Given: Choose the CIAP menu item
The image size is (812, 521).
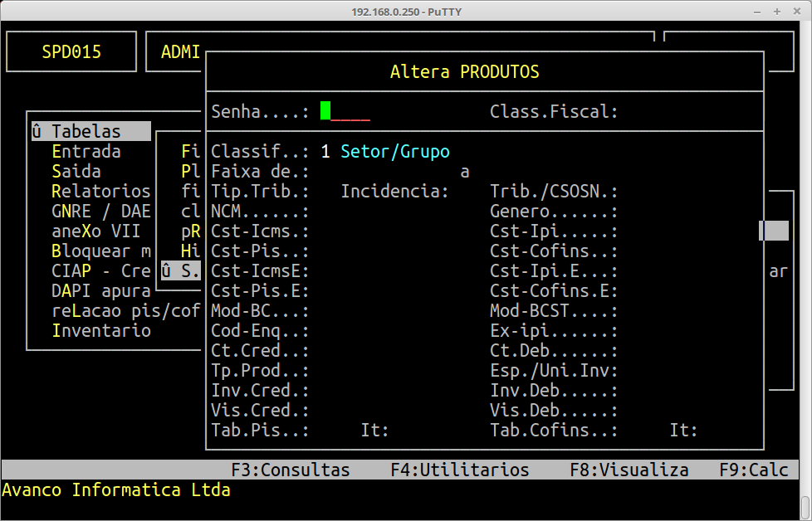Looking at the screenshot, I should pyautogui.click(x=100, y=271).
